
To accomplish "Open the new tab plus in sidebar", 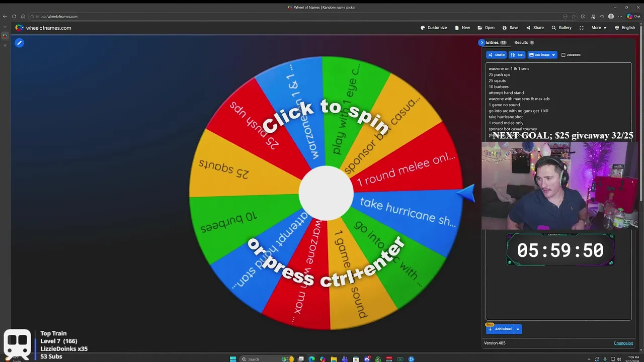I will 5,46.
